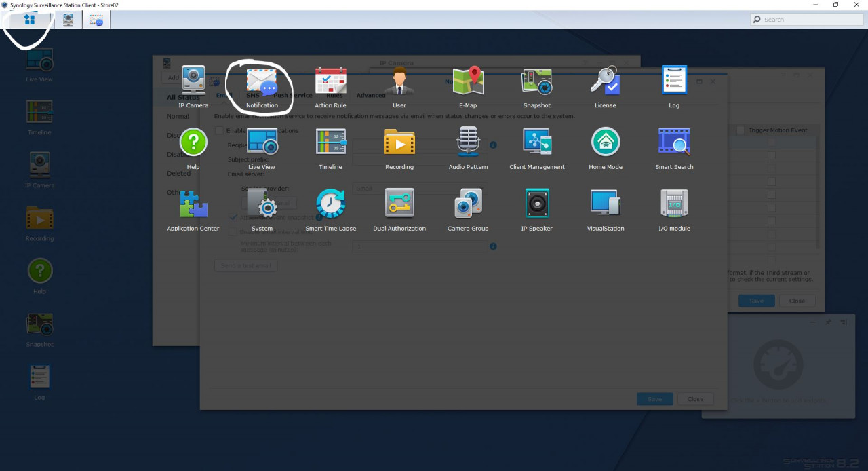Viewport: 868px width, 471px height.
Task: Launch Audio Pattern application
Action: [x=468, y=149]
